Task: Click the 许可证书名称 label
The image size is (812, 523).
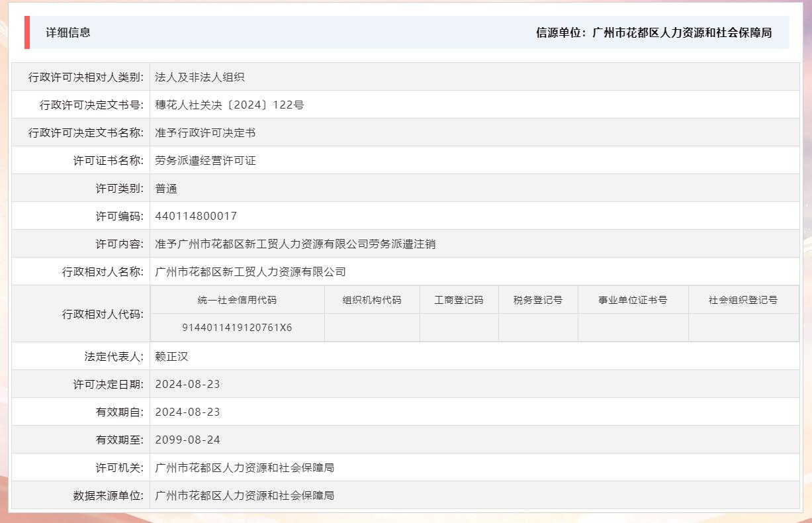Action: click(109, 160)
